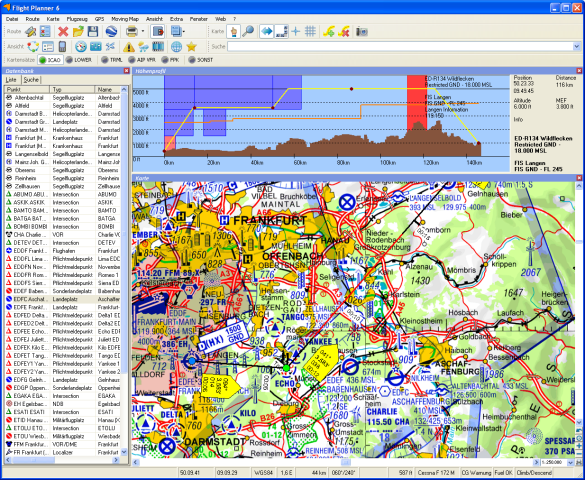Click the copy documents icon
Screen dimensions: 585x480
coord(176,32)
